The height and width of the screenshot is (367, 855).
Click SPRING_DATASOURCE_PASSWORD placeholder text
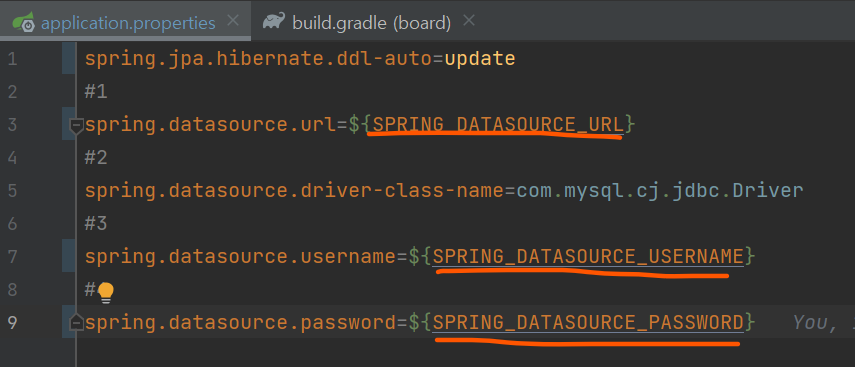[588, 322]
